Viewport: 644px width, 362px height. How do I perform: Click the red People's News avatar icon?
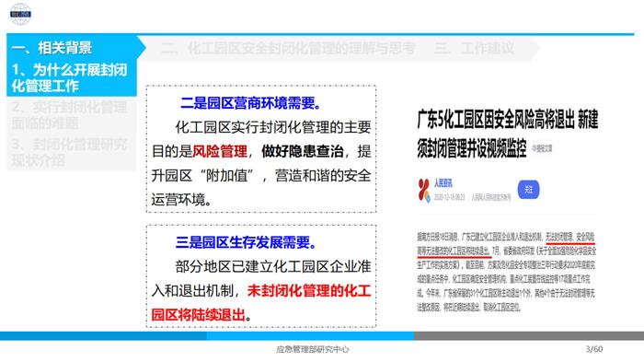tap(424, 191)
